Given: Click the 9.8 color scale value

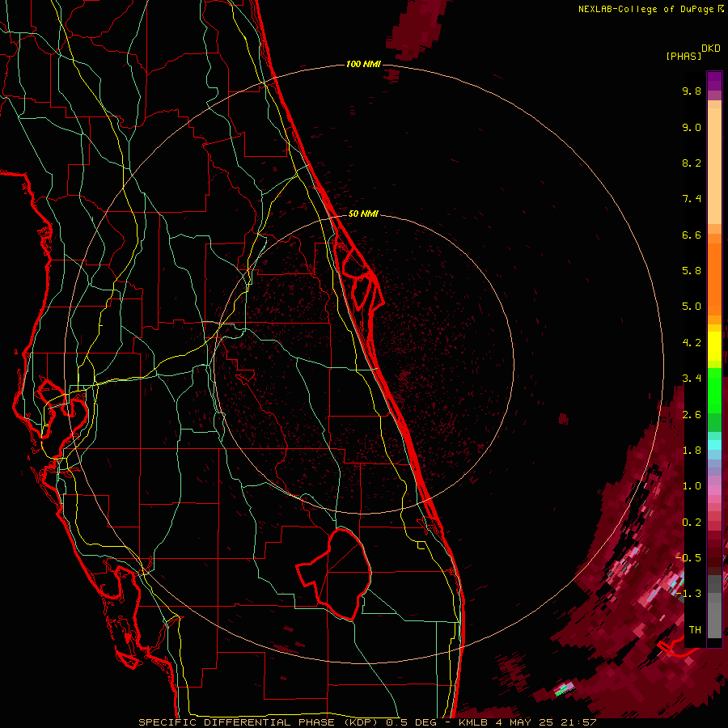Looking at the screenshot, I should click(692, 91).
